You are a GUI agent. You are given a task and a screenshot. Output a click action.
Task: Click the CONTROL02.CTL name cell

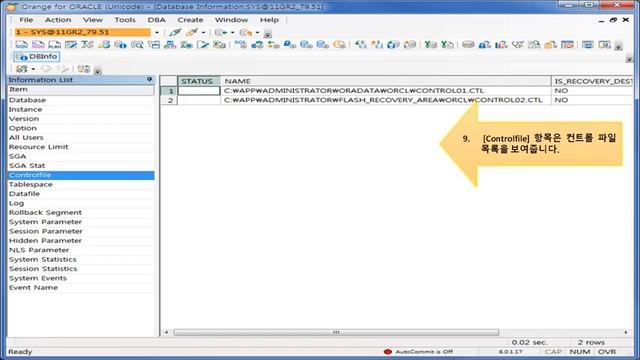click(385, 100)
